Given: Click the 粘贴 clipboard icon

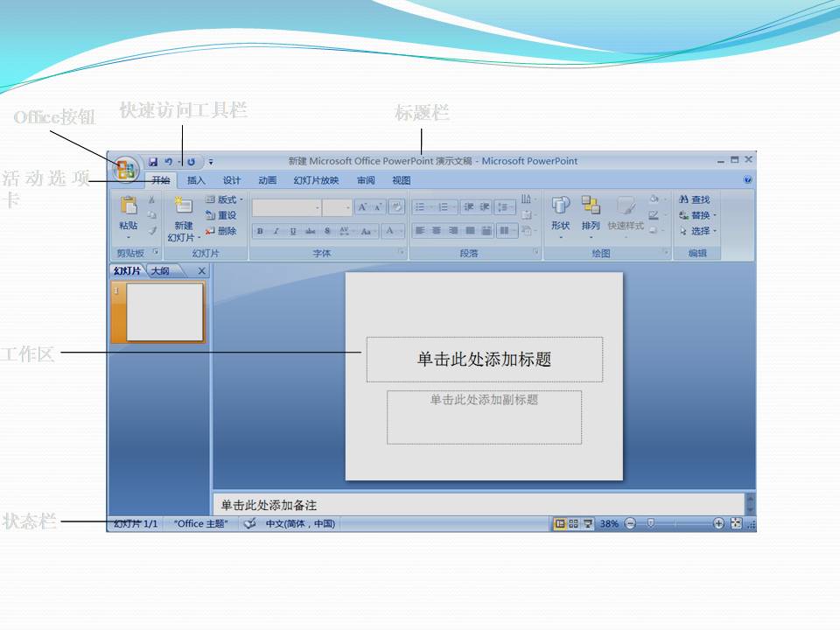Looking at the screenshot, I should (129, 206).
